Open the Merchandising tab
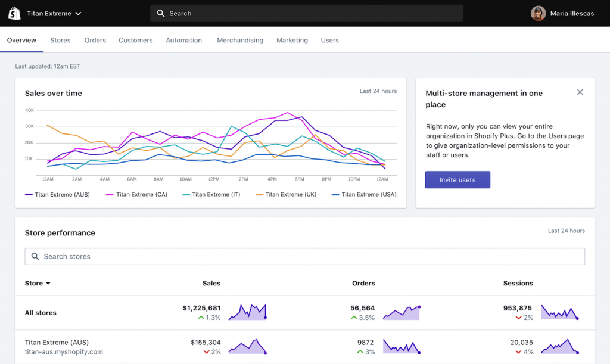 (x=240, y=40)
